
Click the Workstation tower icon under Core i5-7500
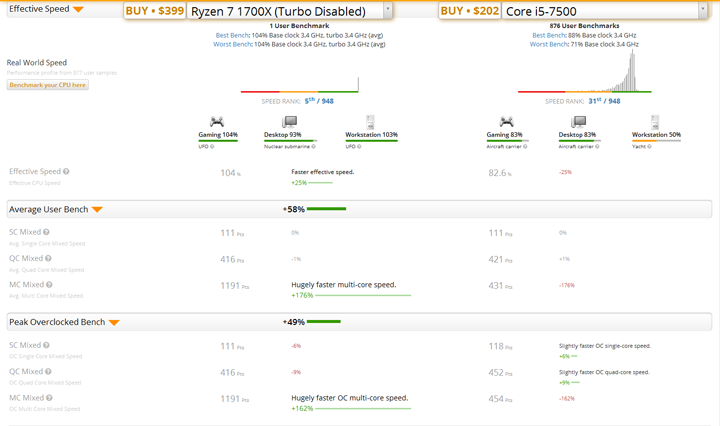pos(656,122)
